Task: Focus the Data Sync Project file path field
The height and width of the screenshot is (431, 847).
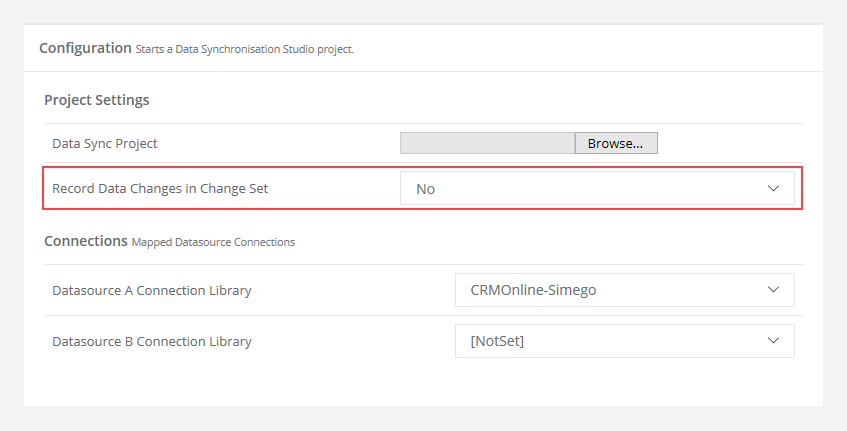Action: 487,143
